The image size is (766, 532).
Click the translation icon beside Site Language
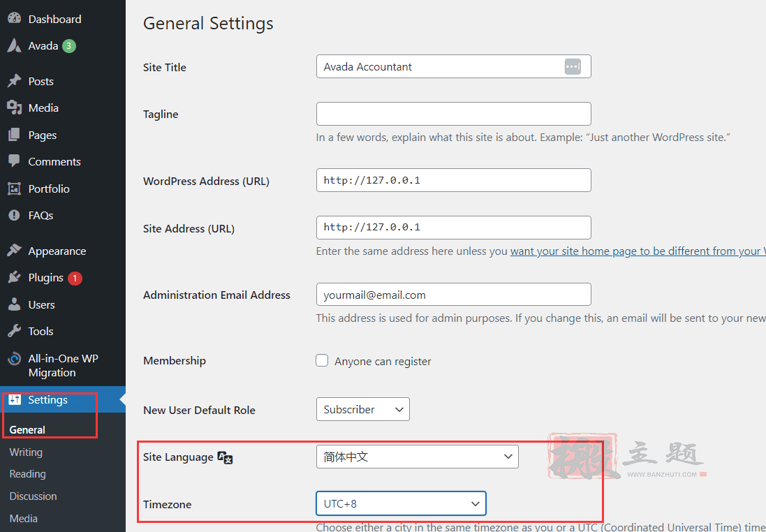(225, 457)
